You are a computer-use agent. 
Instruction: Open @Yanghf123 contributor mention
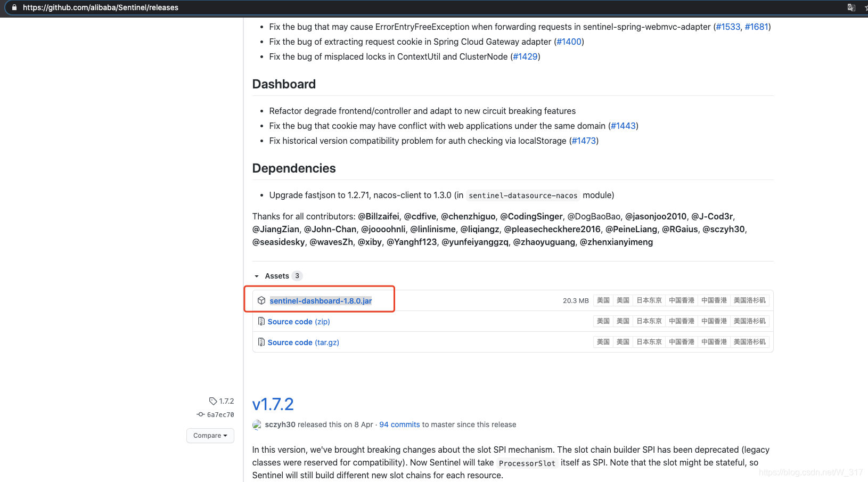pyautogui.click(x=412, y=242)
